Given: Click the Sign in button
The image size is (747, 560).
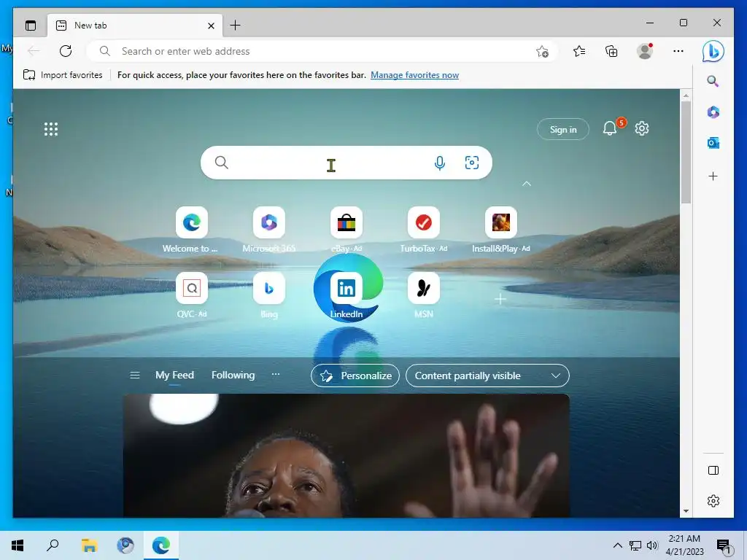Looking at the screenshot, I should 563,129.
